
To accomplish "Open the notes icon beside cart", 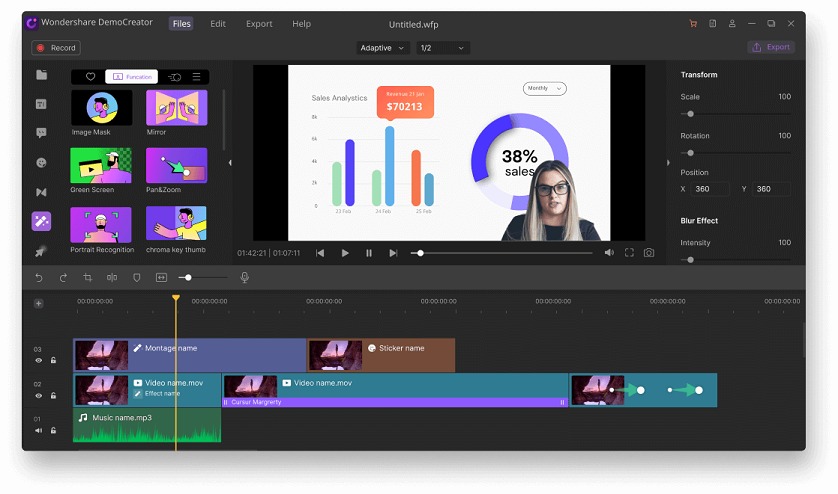I will point(712,24).
